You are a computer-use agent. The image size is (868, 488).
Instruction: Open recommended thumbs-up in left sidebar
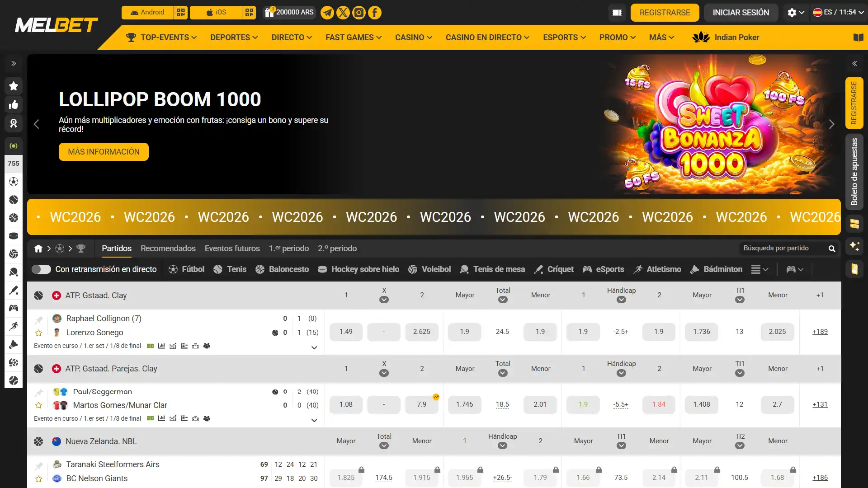coord(14,105)
